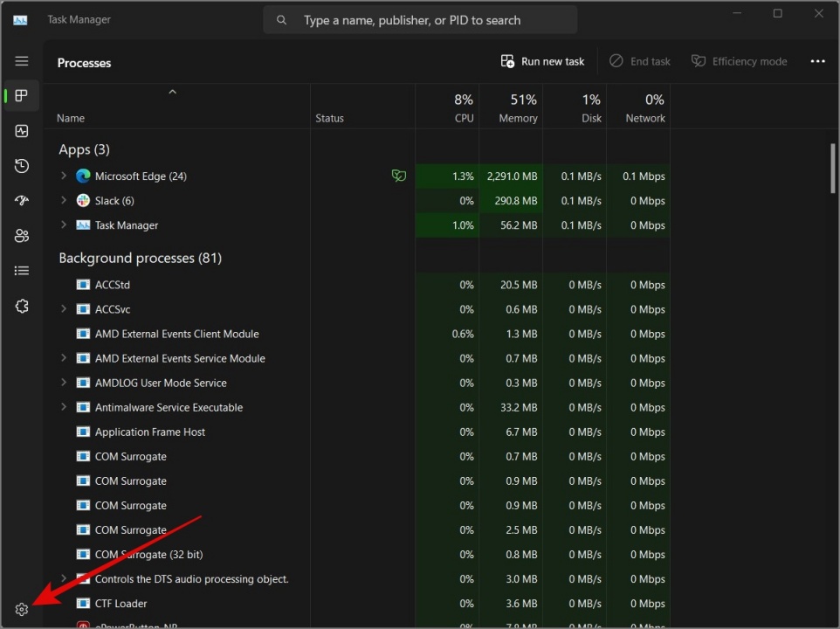Expand AMD External Events Service Module
The width and height of the screenshot is (840, 629).
(64, 357)
